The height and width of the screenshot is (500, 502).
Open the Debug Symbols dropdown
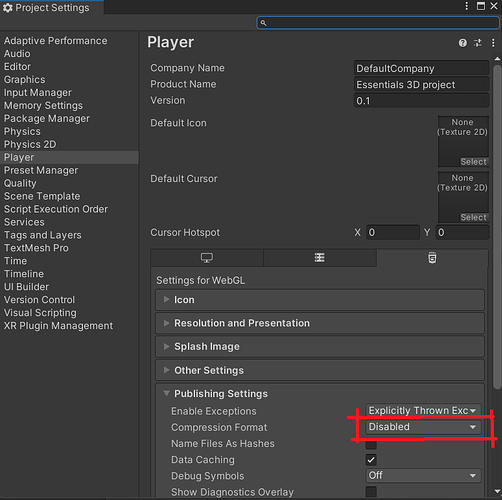pos(423,475)
